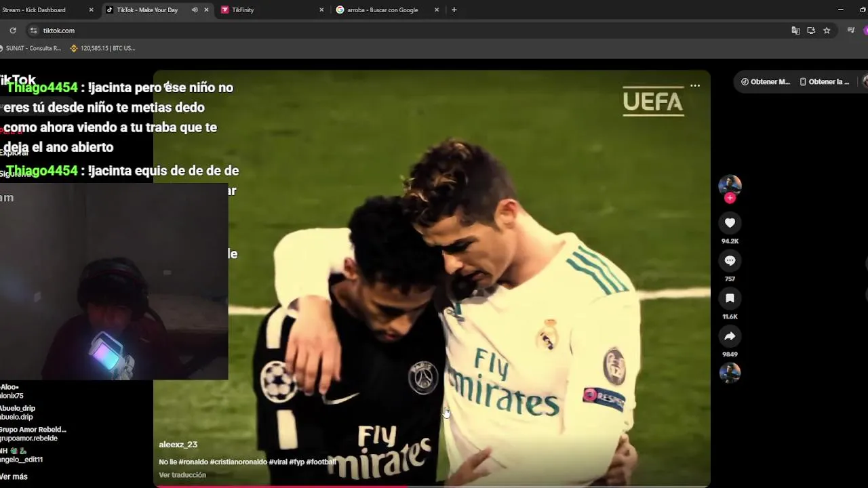Click the Obtener M... button
The image size is (868, 488).
pos(766,81)
